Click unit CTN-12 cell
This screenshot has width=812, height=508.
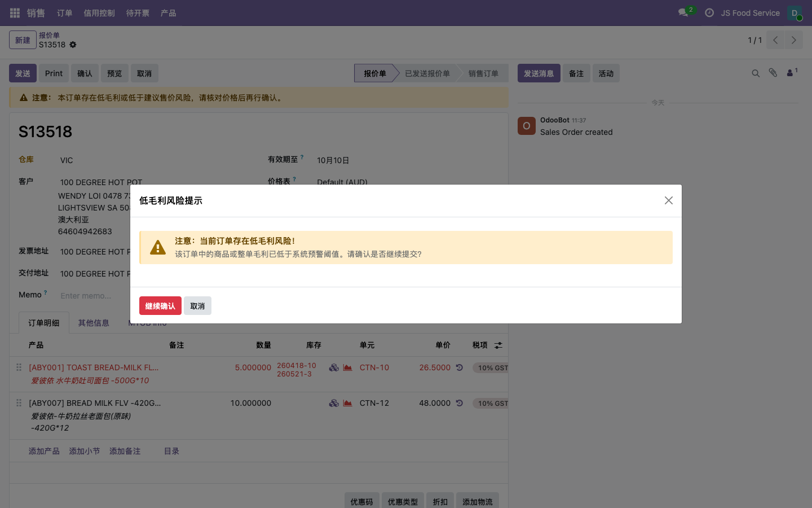pos(374,403)
